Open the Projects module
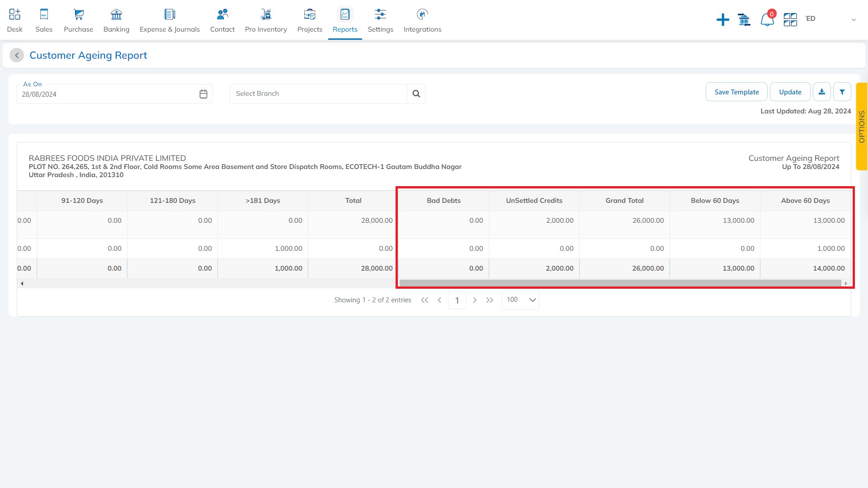This screenshot has width=868, height=488. click(310, 20)
